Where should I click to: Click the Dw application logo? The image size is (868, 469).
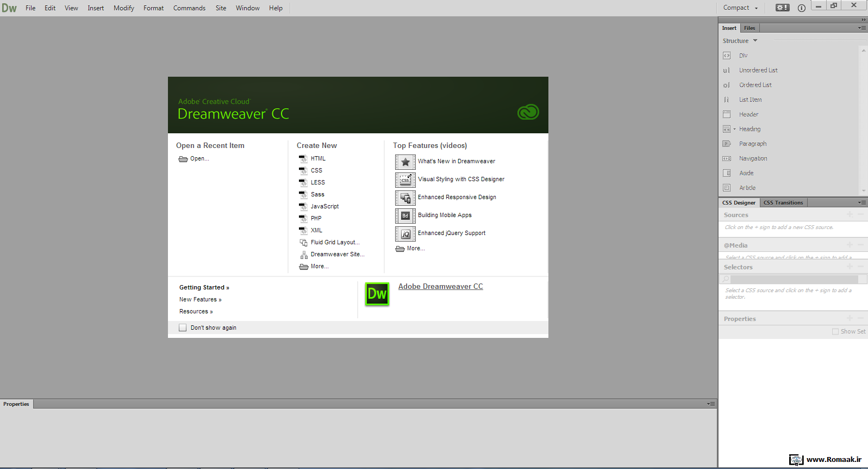click(9, 8)
